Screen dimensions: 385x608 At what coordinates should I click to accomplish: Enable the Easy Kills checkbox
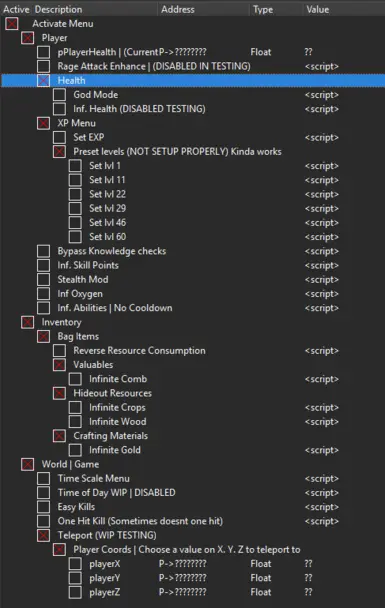coord(43,507)
